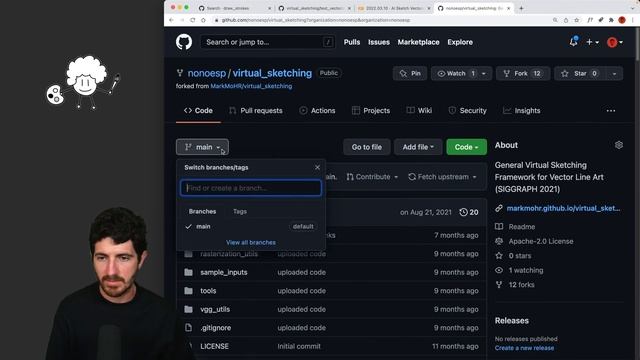The width and height of the screenshot is (640, 360).
Task: Open the .gitignore file
Action: (216, 328)
